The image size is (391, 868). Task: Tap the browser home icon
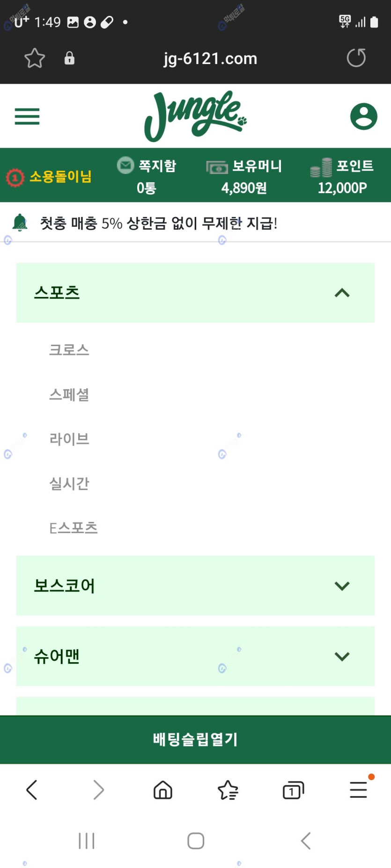pos(163,790)
